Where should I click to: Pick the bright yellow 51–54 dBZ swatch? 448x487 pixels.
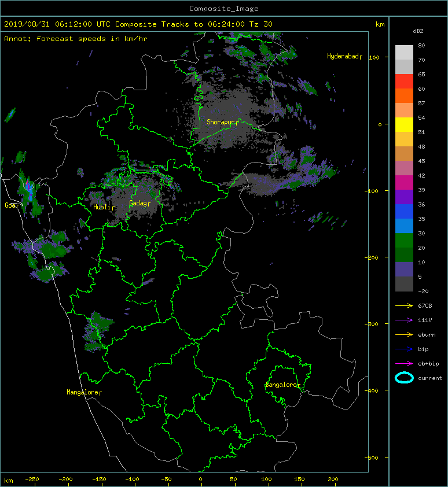coord(404,125)
